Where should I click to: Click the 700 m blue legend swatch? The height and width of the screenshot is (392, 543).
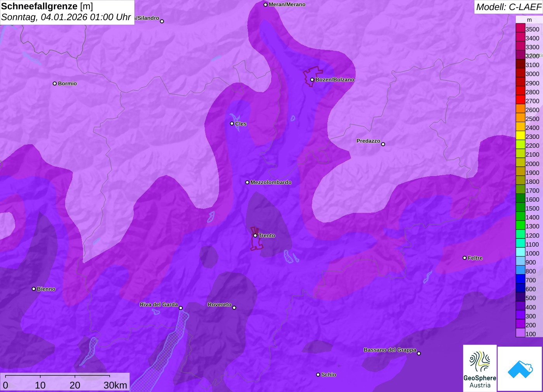pos(520,279)
